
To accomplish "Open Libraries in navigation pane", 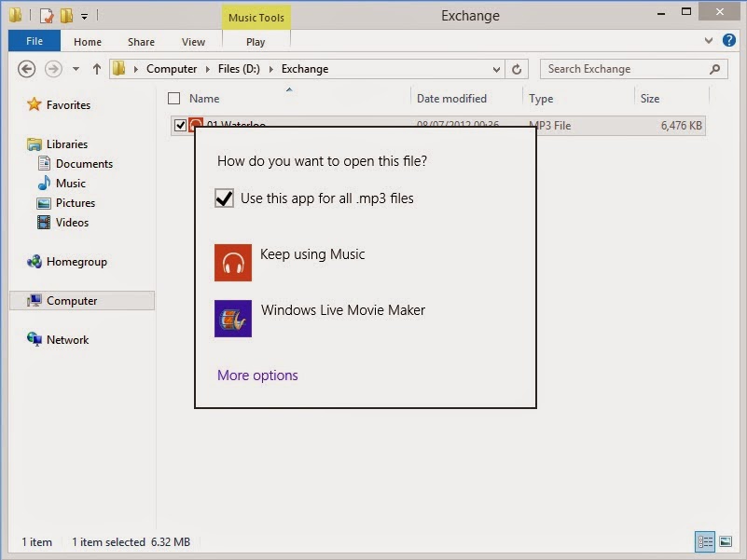I will [x=67, y=143].
